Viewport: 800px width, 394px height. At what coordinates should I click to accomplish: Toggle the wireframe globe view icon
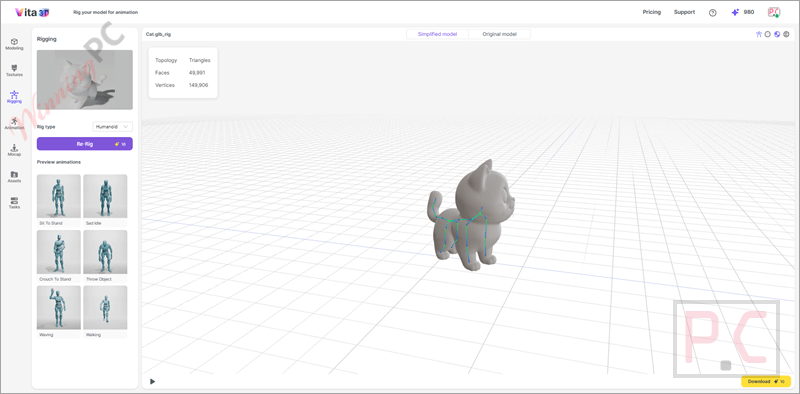pos(786,34)
